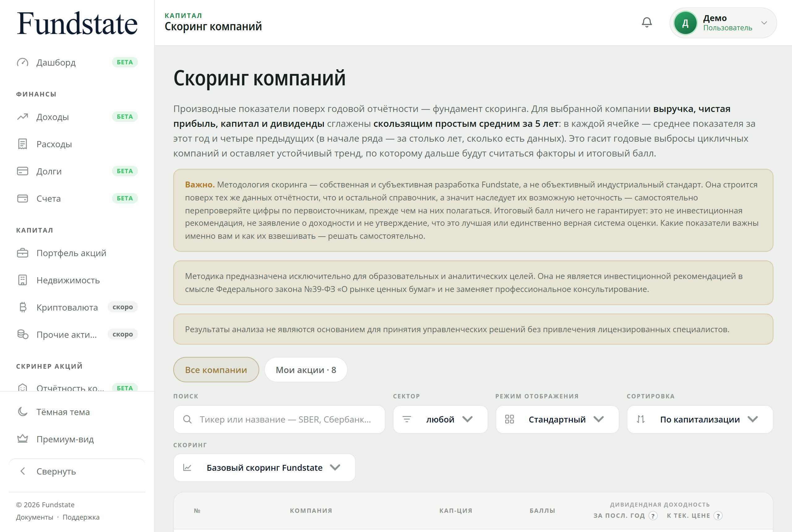Screen dimensions: 792x532
Task: Open the Fundstate logo home link
Action: [77, 23]
